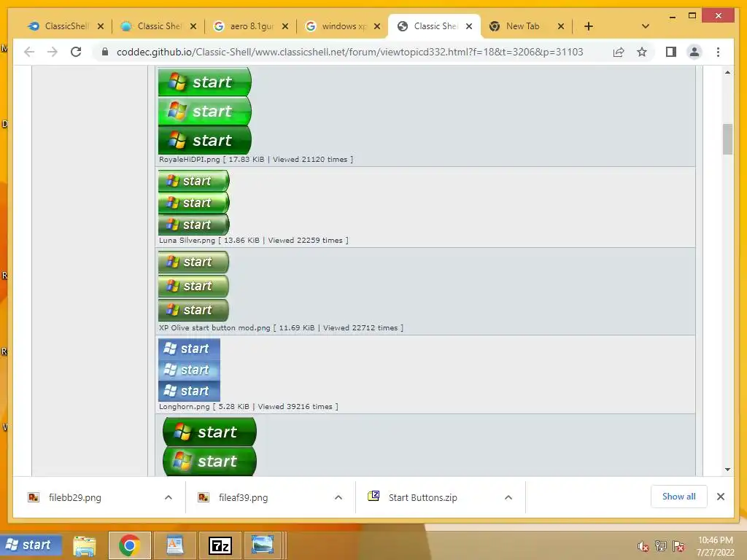747x560 pixels.
Task: Click the XP Olive start button mod.png caption
Action: 281,327
